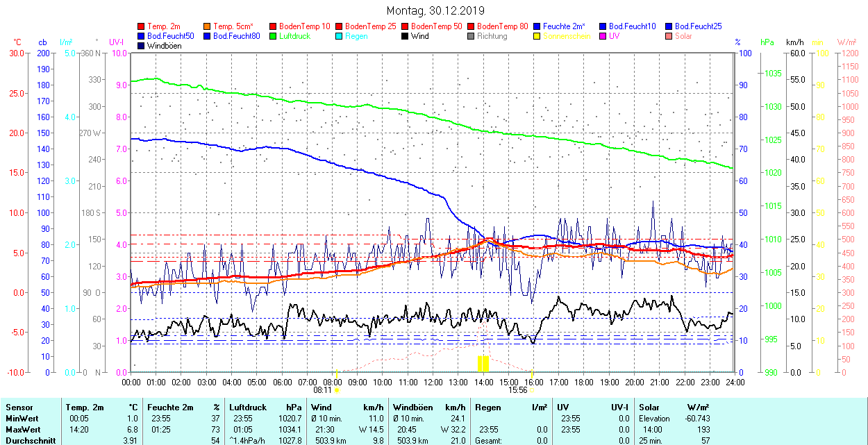Click the magenta UV legend square
This screenshot has height=445, width=868.
pyautogui.click(x=603, y=36)
